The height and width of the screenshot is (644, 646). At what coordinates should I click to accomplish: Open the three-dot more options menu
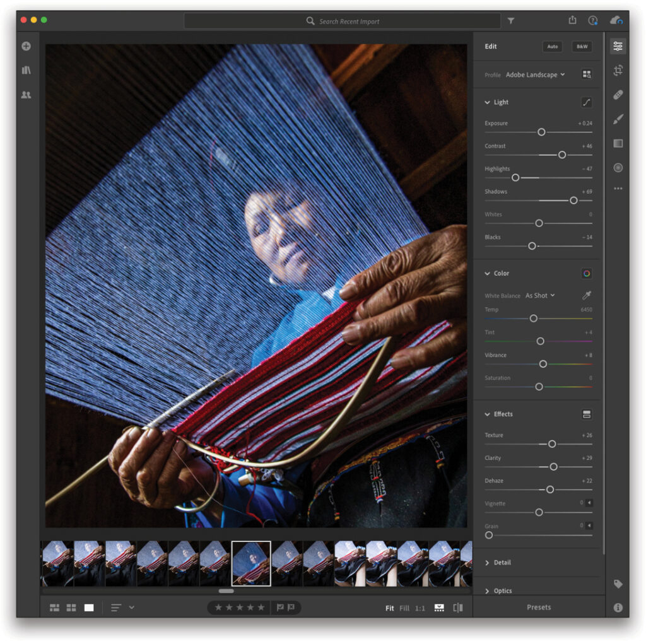pyautogui.click(x=618, y=189)
